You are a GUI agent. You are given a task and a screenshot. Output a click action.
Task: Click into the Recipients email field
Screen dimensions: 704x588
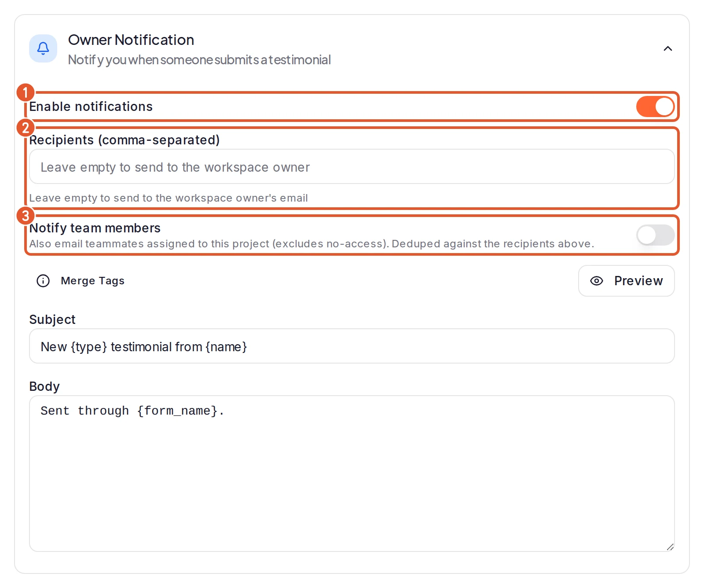click(352, 167)
